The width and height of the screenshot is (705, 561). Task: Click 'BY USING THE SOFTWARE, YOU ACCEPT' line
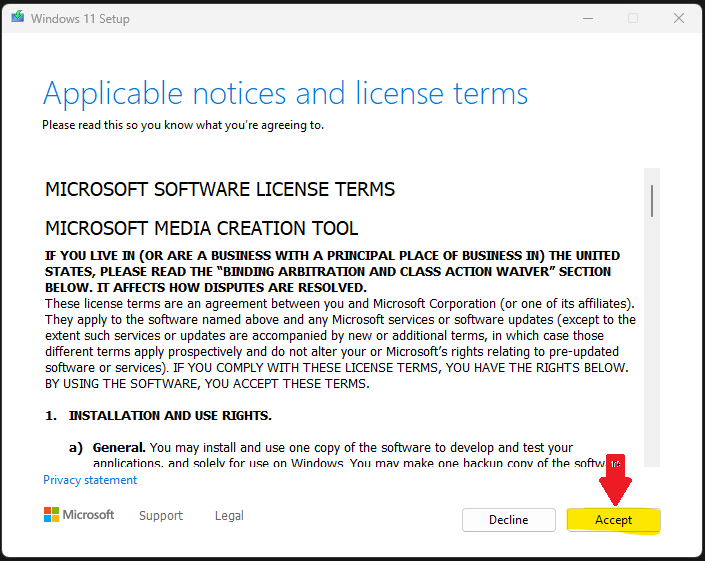click(207, 384)
